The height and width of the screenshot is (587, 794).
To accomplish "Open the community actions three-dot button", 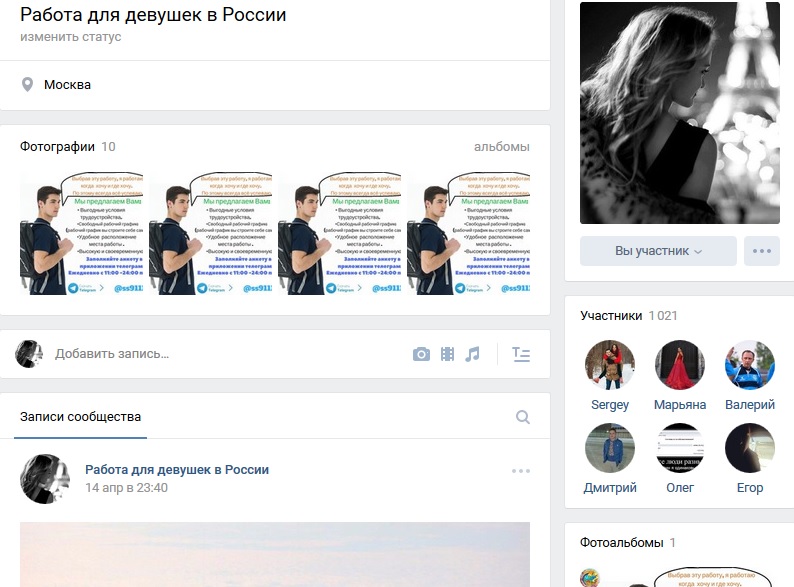I will tap(762, 251).
